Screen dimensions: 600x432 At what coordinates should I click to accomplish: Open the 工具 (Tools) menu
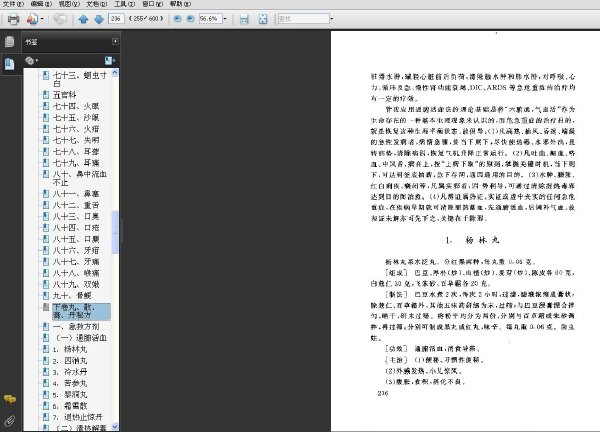click(124, 4)
